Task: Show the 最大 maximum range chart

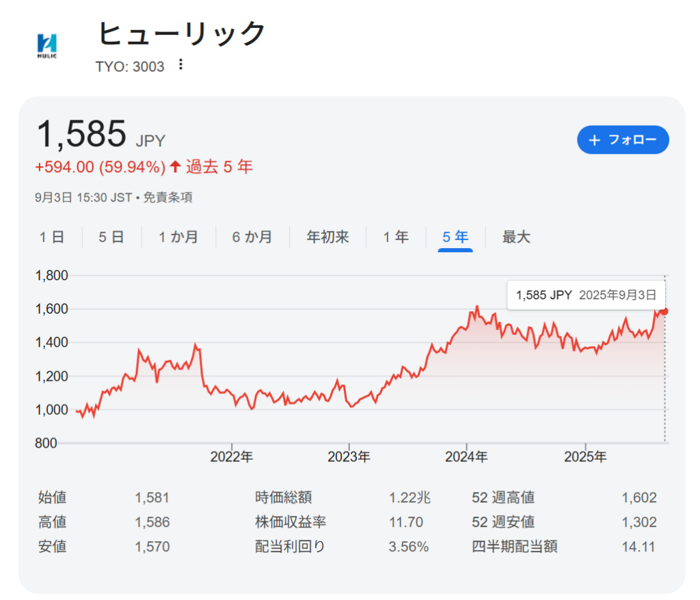Action: point(516,237)
